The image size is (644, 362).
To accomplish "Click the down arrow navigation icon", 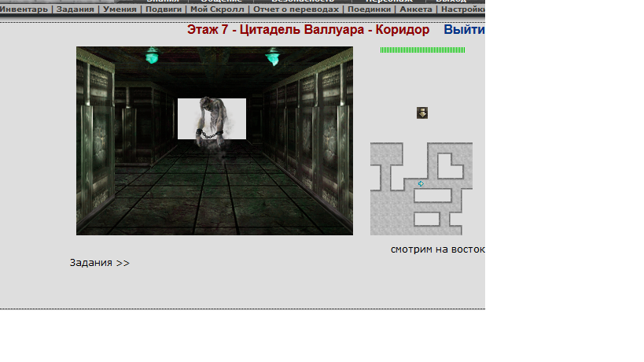I will (x=422, y=113).
